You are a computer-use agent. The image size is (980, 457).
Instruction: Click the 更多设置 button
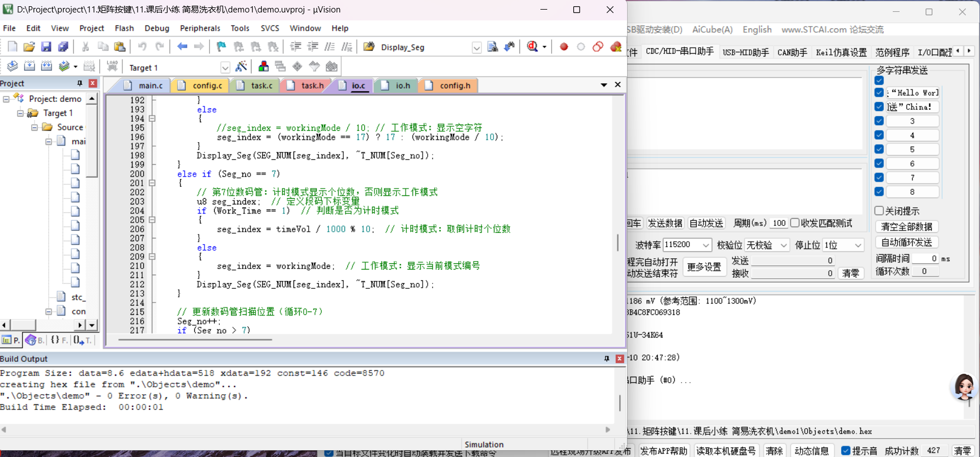[704, 267]
